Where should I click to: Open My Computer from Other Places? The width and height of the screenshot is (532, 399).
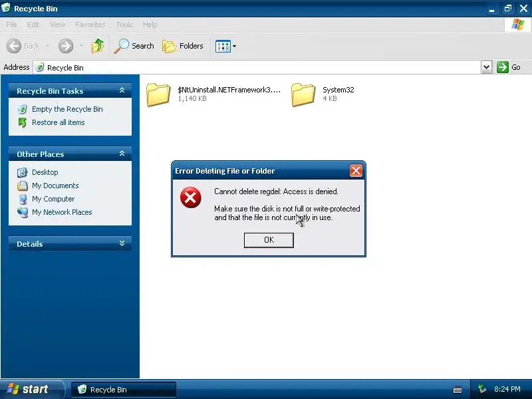53,199
